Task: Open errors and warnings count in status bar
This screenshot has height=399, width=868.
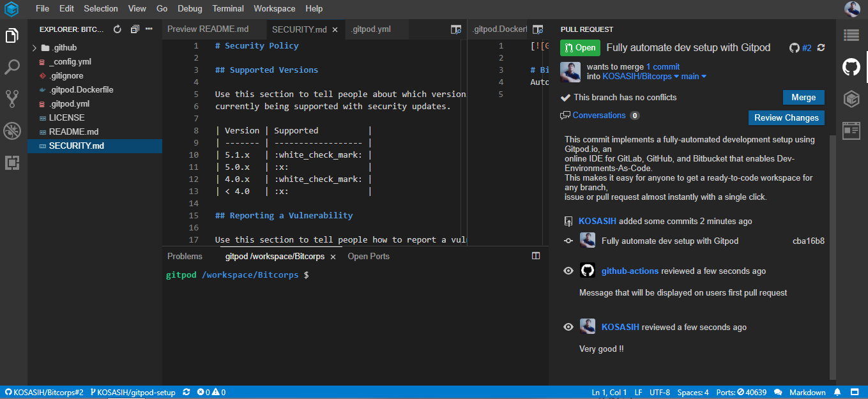Action: pos(211,393)
